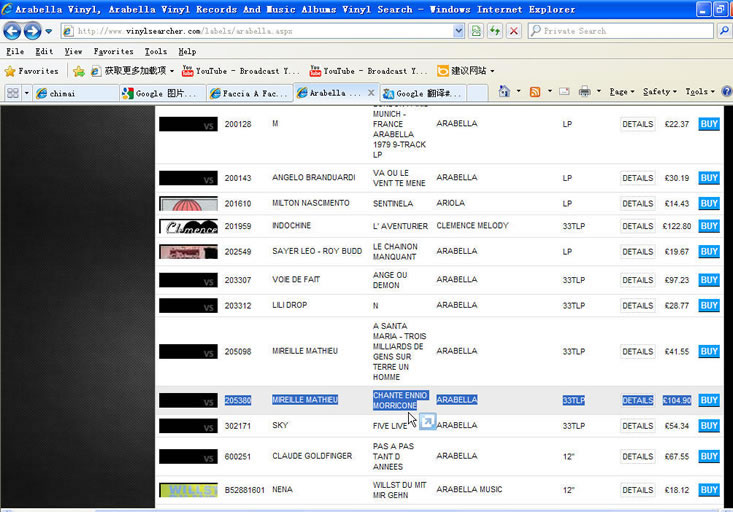Click DETAILS for Chante Ennio Morricone
Screen dimensions: 733x512
(x=638, y=400)
